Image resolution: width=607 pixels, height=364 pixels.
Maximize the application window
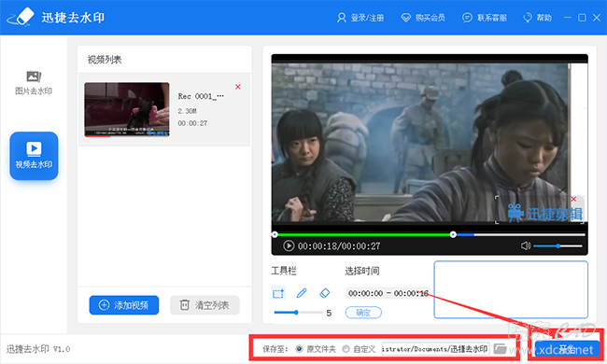click(x=582, y=18)
